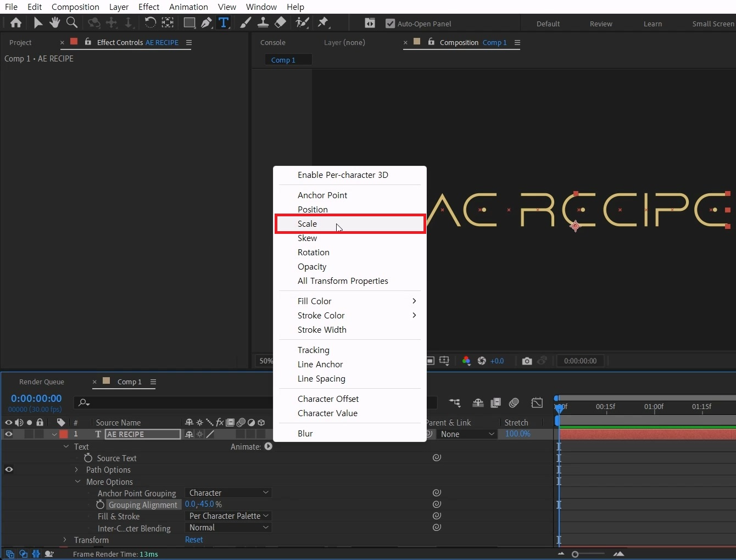Click the Region of Interest icon

click(x=430, y=361)
